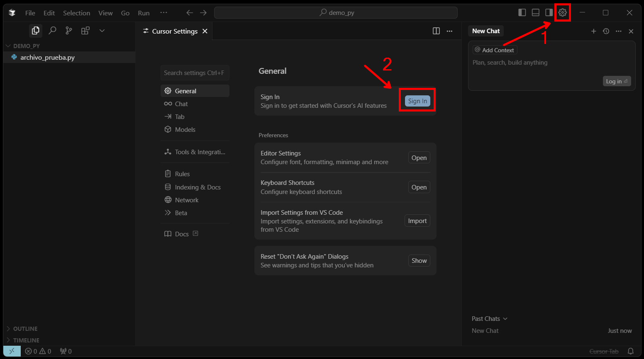The height and width of the screenshot is (359, 644).
Task: Toggle the AI side pane layout icon
Action: (x=549, y=12)
